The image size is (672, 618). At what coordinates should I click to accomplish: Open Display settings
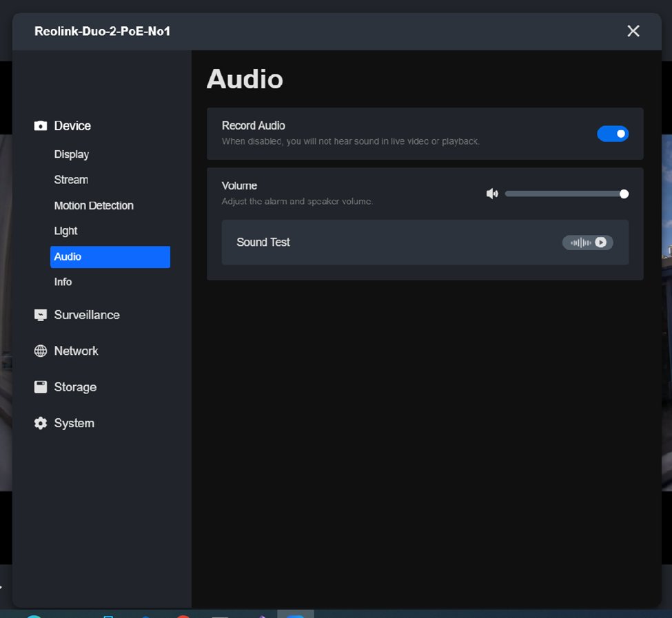click(72, 154)
